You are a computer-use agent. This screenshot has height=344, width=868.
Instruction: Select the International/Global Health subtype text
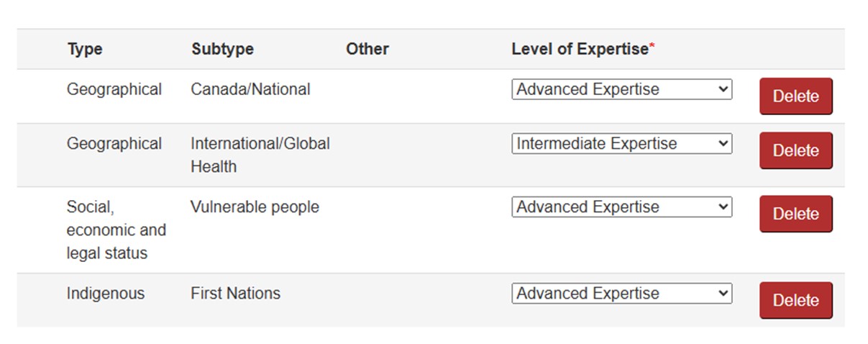[x=260, y=155]
